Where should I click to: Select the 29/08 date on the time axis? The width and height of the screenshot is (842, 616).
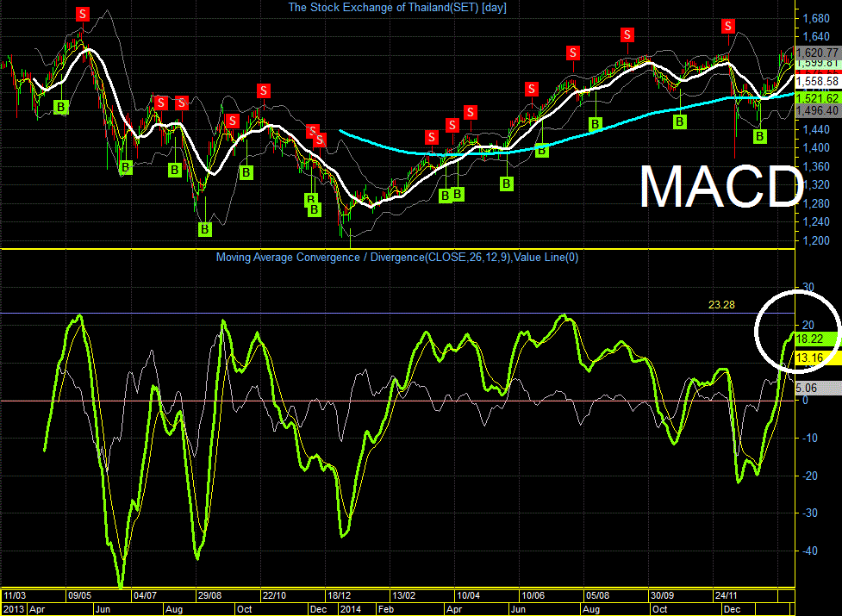(x=210, y=595)
